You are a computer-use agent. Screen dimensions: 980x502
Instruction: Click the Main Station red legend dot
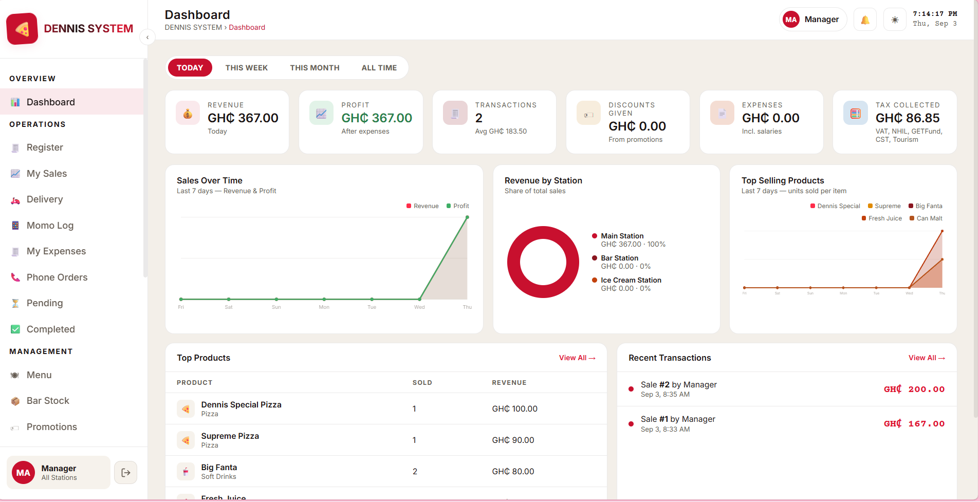pos(595,236)
